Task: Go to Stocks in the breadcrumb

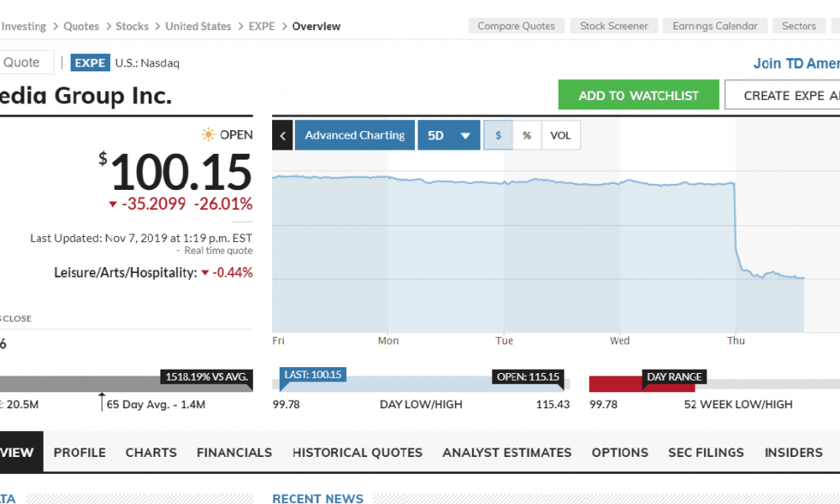Action: (133, 26)
